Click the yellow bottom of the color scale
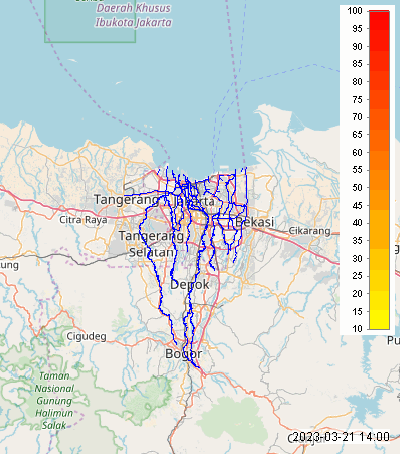Screen dimensions: 400x454 (x=379, y=320)
